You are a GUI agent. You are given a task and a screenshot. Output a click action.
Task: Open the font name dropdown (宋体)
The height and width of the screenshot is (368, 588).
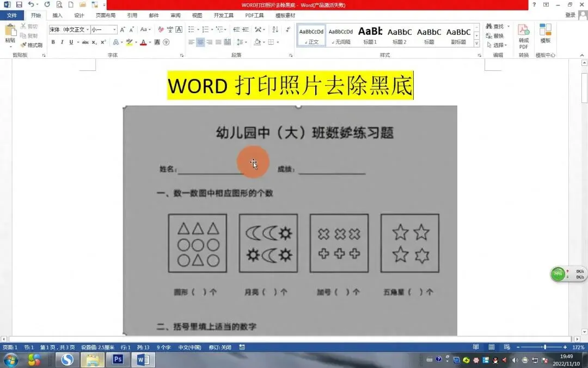[87, 29]
